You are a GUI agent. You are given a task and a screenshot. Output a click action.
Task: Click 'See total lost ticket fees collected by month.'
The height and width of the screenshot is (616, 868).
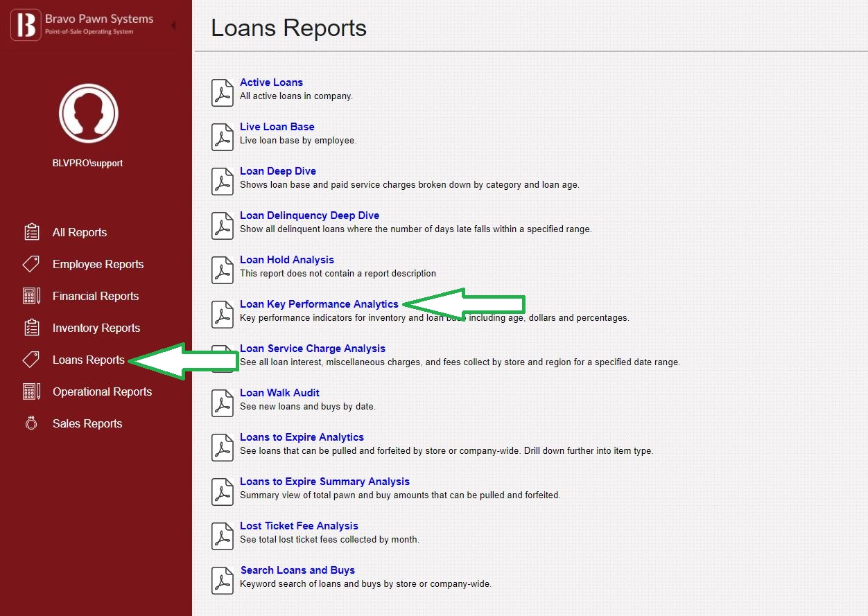(x=329, y=540)
